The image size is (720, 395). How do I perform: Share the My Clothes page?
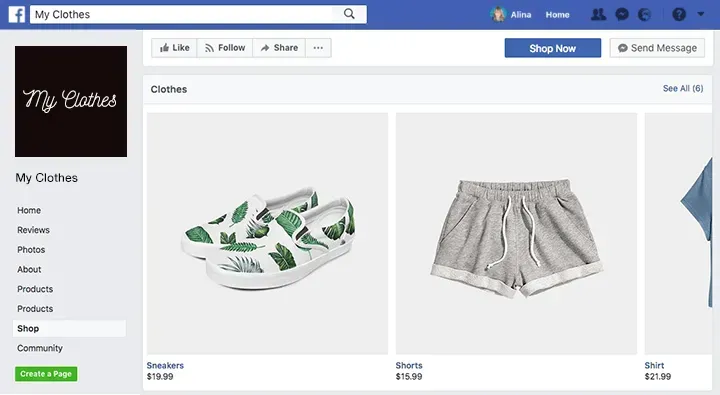pos(279,48)
